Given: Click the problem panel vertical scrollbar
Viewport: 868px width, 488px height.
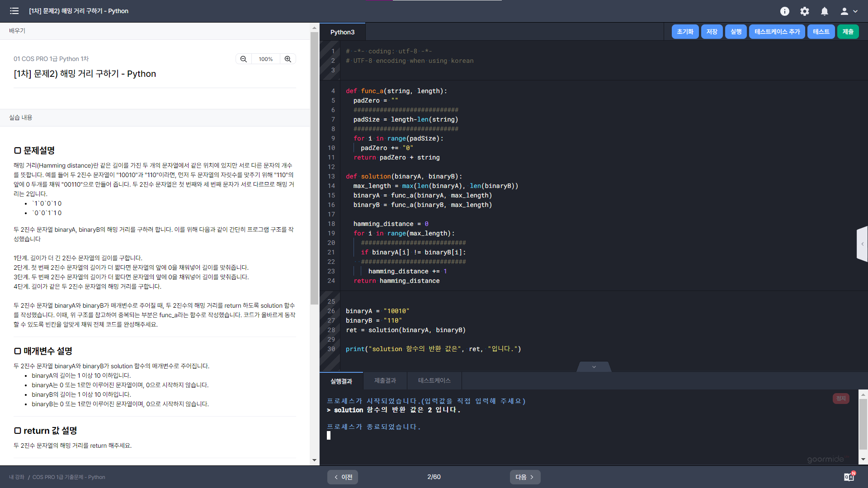Looking at the screenshot, I should [x=314, y=167].
